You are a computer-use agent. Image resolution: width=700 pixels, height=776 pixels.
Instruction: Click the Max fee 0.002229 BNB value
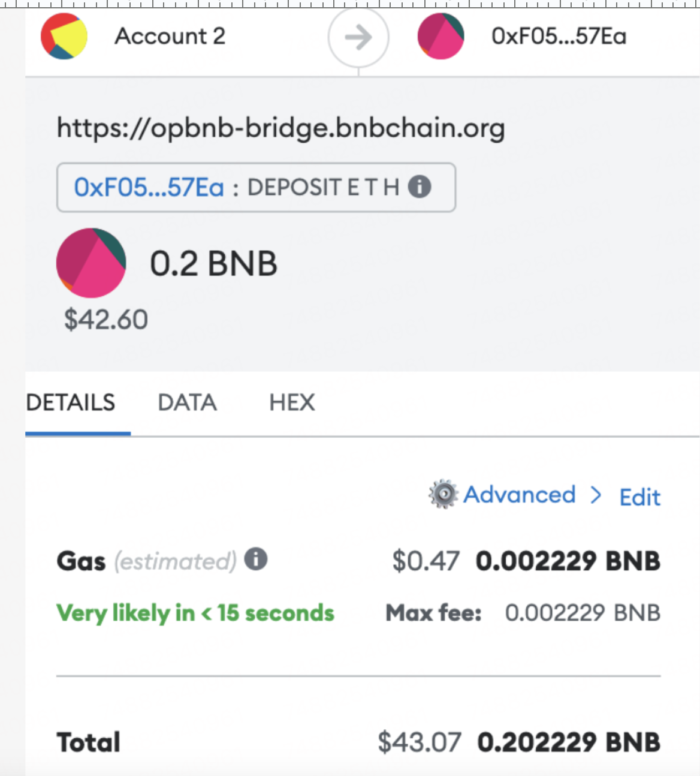583,613
